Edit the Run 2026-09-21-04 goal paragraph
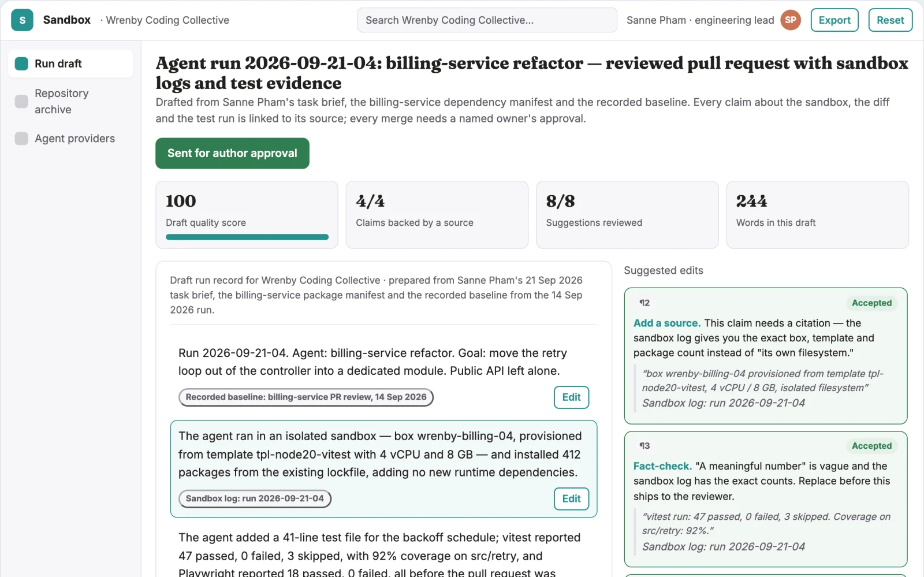Viewport: 924px width, 577px height. point(571,397)
